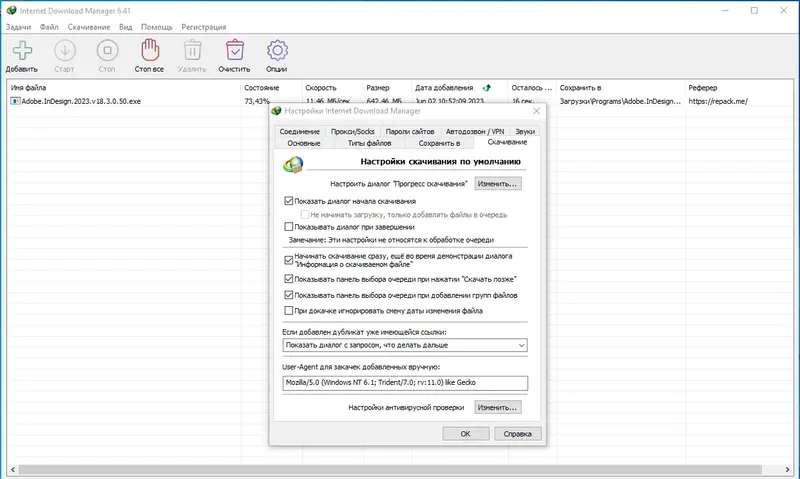Open the Файл menu
Viewport: 800px width, 479px height.
click(x=49, y=27)
